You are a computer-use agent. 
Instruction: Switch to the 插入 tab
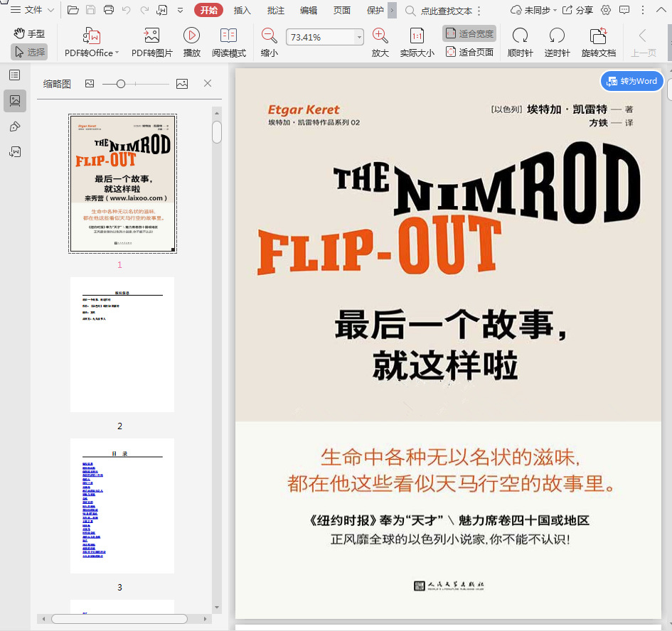point(242,10)
